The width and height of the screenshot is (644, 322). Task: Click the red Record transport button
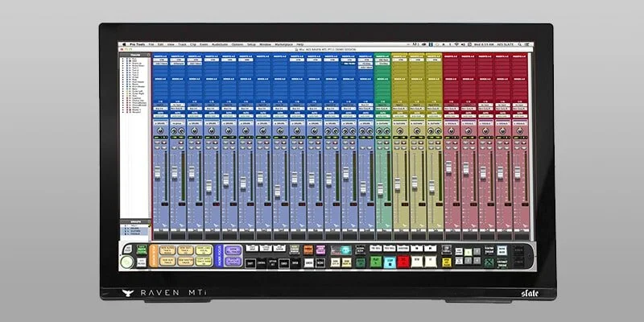pyautogui.click(x=403, y=261)
